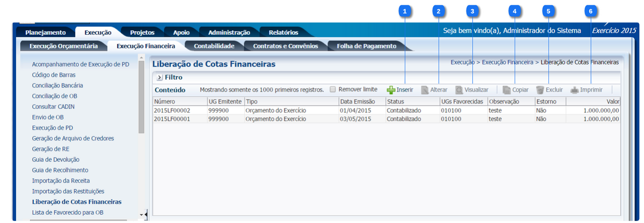The image size is (644, 223).
Task: Open the Conciliação Bancária sidebar link
Action: coord(57,85)
